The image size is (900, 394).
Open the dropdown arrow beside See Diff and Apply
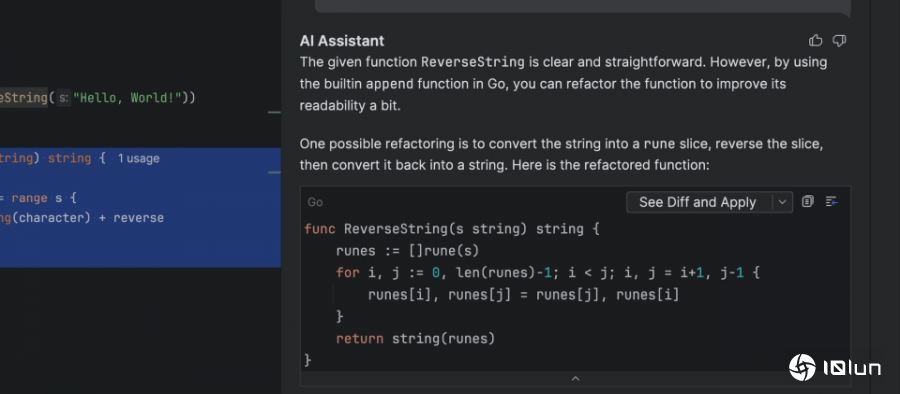pos(782,202)
